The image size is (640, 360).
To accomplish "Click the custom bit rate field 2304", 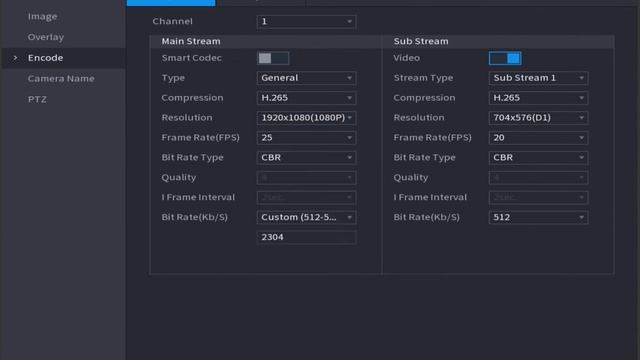I will click(306, 237).
